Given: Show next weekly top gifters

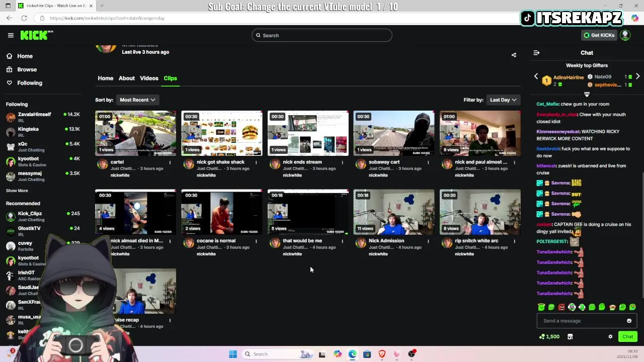Looking at the screenshot, I should point(637,76).
